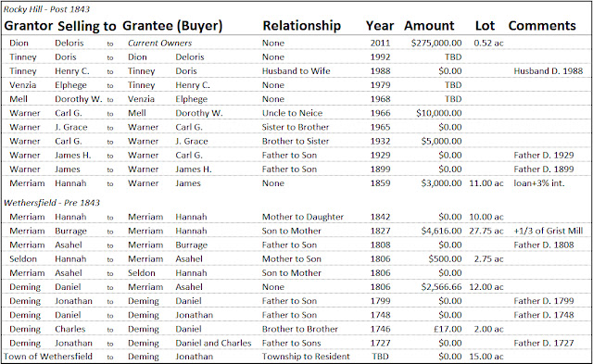Image resolution: width=593 pixels, height=364 pixels.
Task: Select the 'Mother to Daughter' relationship cell
Action: pos(303,217)
